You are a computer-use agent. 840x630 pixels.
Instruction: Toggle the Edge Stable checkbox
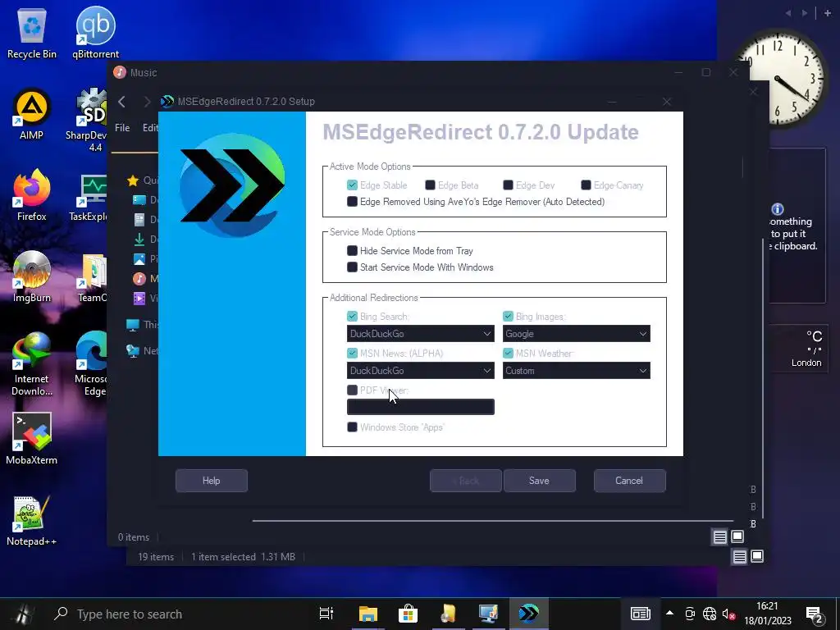point(352,185)
